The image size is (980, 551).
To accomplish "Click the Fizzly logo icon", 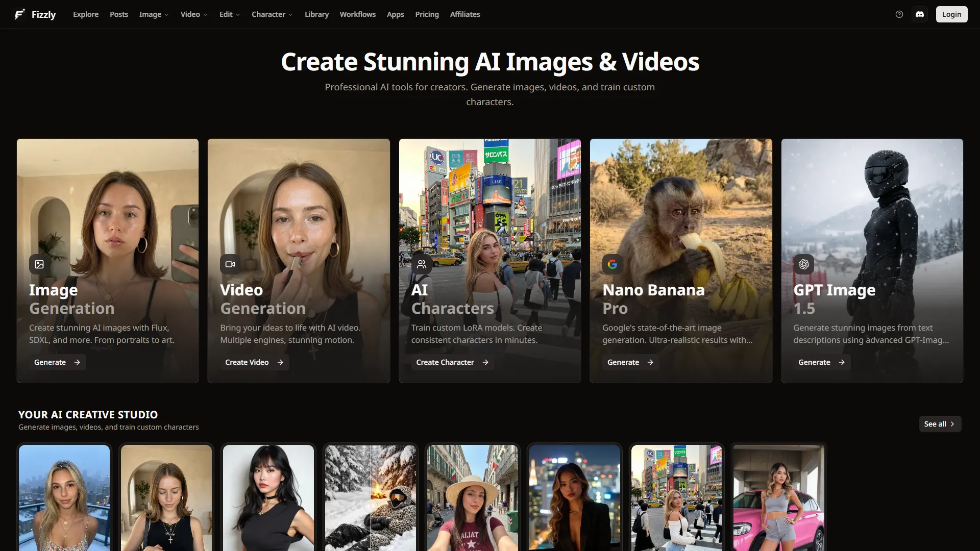I will [20, 14].
